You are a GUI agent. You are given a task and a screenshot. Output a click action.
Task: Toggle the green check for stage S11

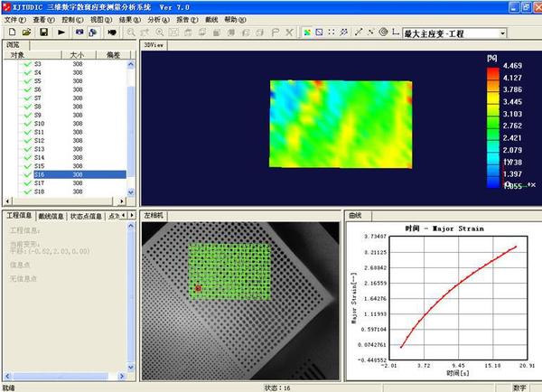click(x=28, y=132)
